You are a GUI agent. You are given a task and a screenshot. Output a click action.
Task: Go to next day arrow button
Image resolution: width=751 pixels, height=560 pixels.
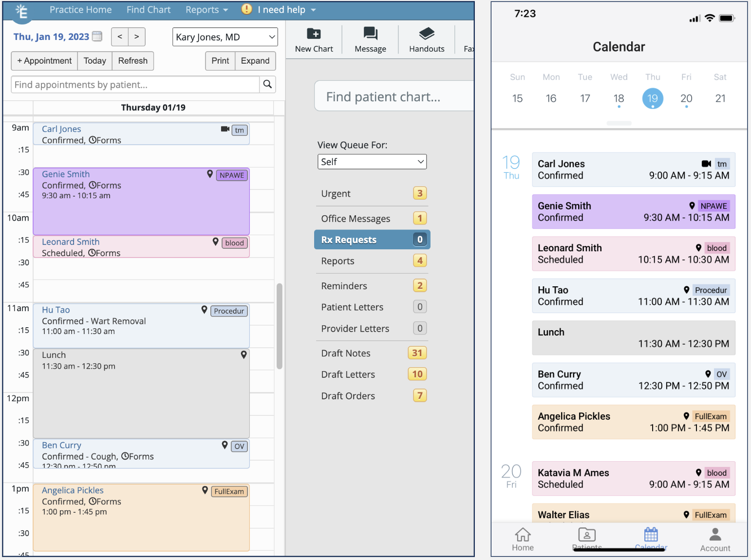click(137, 37)
